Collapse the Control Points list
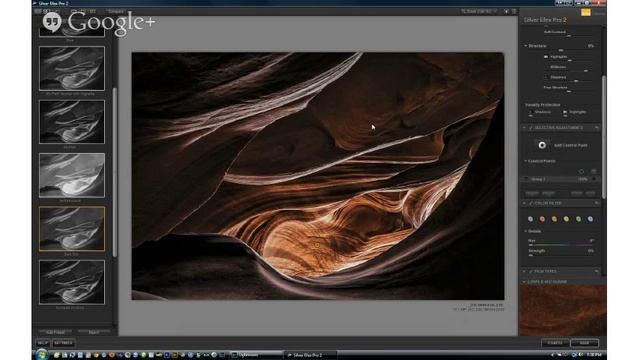This screenshot has height=360, width=640. pos(526,161)
